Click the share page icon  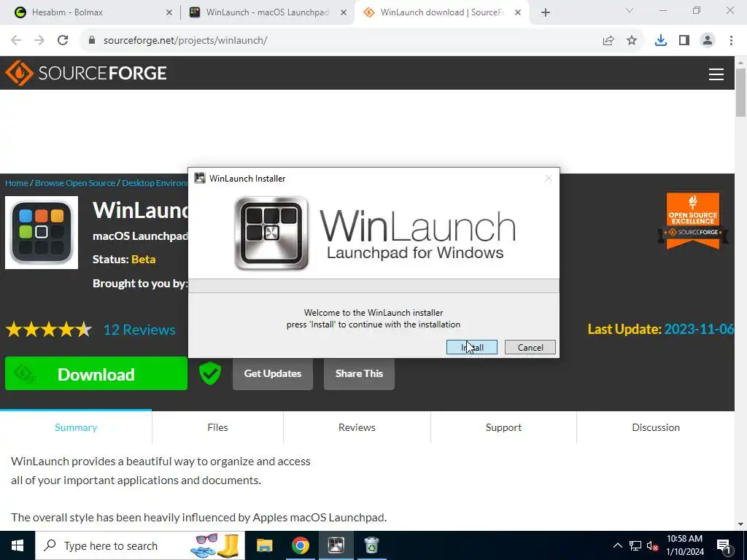click(608, 41)
